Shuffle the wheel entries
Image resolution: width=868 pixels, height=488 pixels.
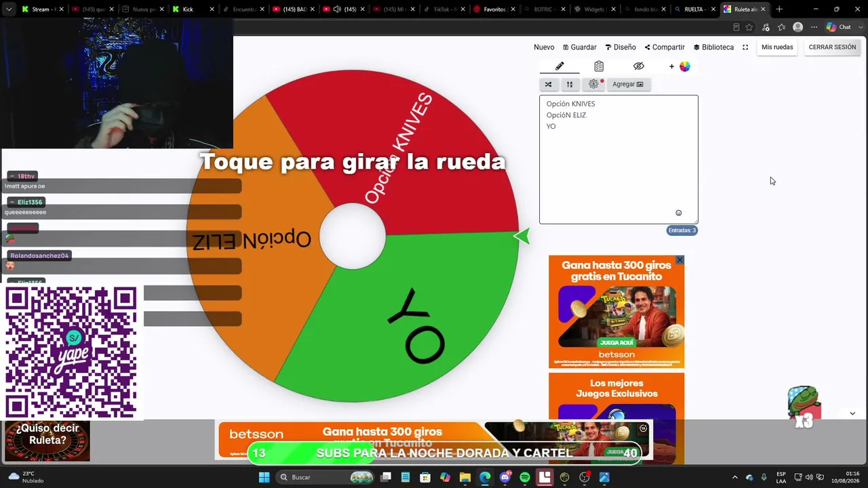tap(548, 84)
